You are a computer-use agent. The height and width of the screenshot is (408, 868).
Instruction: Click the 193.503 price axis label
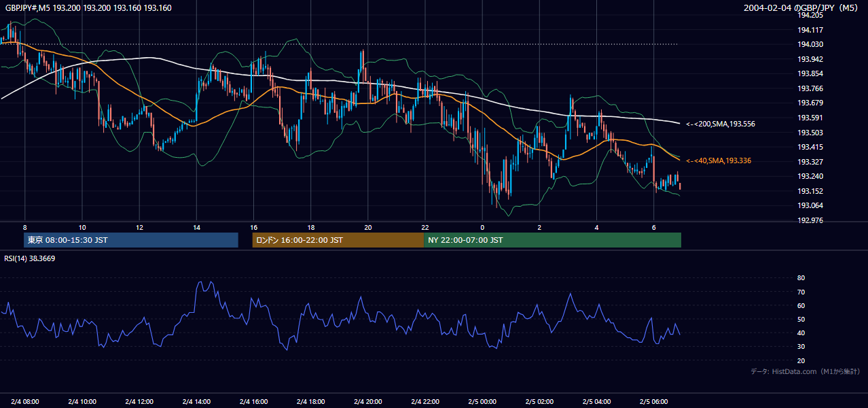click(810, 133)
